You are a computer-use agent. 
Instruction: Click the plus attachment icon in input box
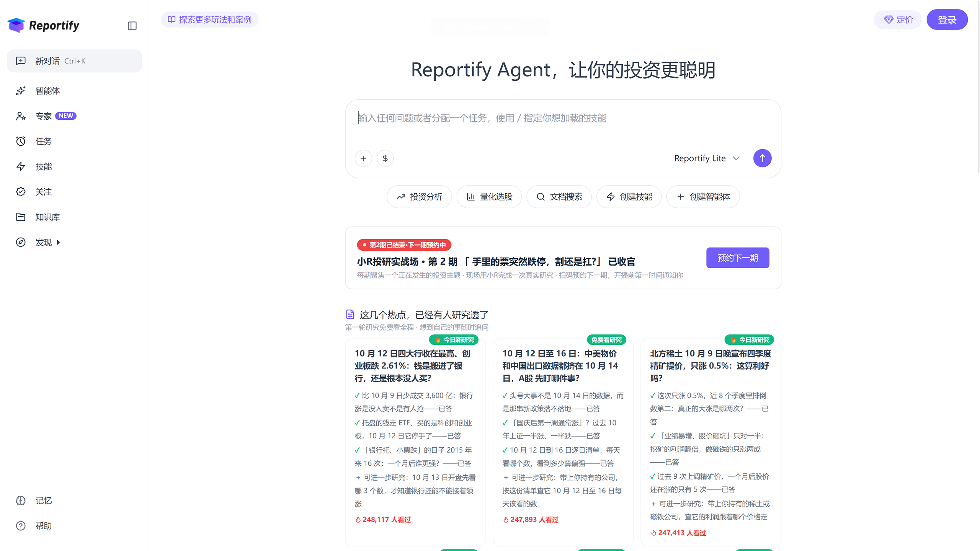tap(363, 158)
